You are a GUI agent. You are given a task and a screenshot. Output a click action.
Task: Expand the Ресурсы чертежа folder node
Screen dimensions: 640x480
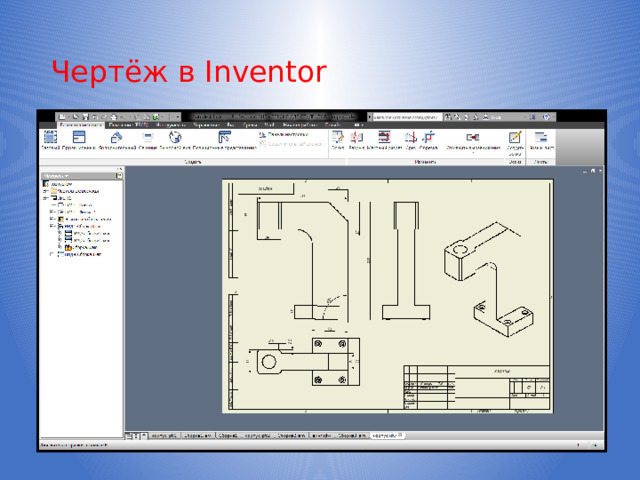pyautogui.click(x=46, y=191)
